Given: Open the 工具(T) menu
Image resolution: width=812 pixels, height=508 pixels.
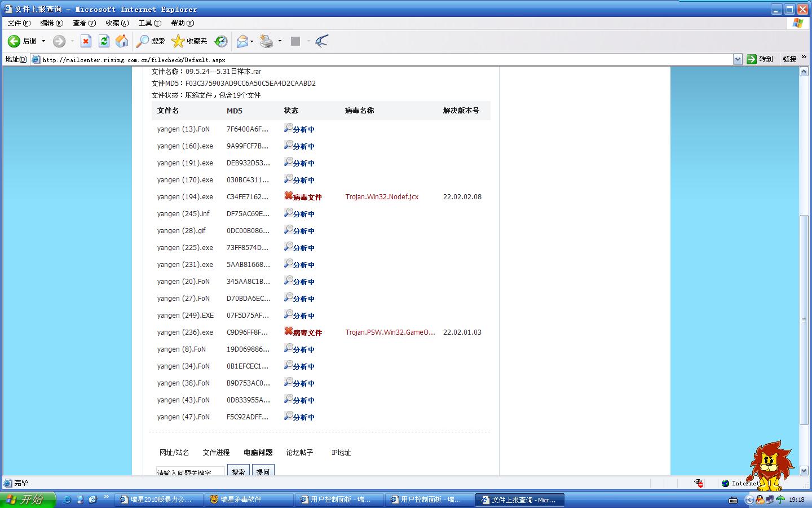Looking at the screenshot, I should click(x=149, y=23).
